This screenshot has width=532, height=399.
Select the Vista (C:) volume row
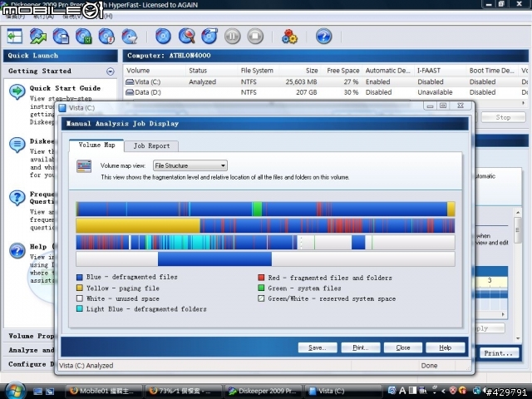pyautogui.click(x=325, y=81)
